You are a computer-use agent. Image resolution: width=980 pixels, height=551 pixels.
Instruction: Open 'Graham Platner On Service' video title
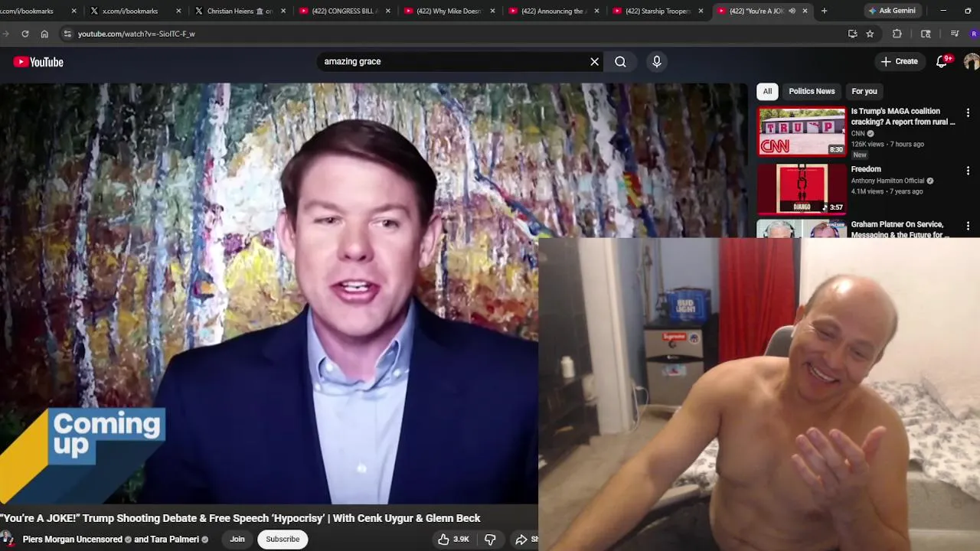point(900,230)
